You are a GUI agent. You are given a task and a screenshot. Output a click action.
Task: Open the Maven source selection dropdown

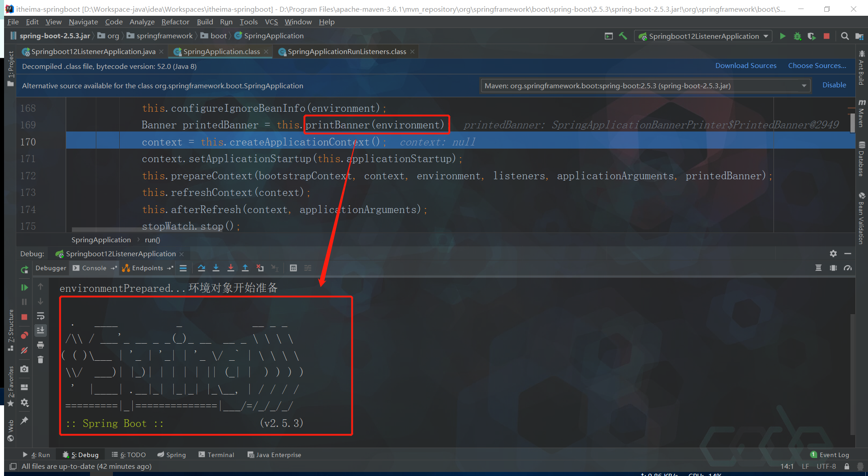646,86
